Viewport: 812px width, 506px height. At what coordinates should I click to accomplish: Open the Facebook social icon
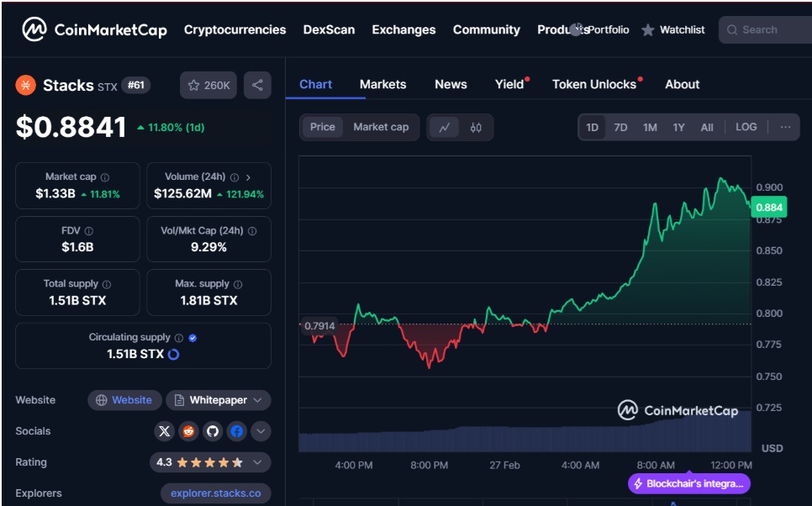tap(237, 431)
